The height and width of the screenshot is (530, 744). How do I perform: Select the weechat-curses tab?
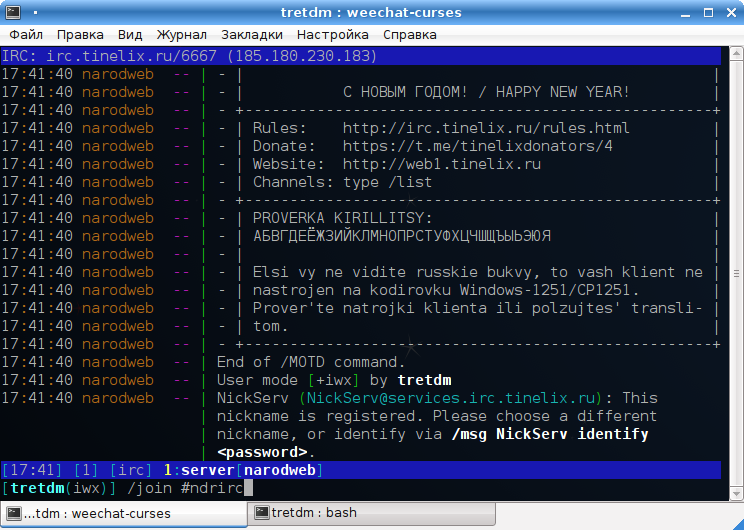click(x=97, y=513)
